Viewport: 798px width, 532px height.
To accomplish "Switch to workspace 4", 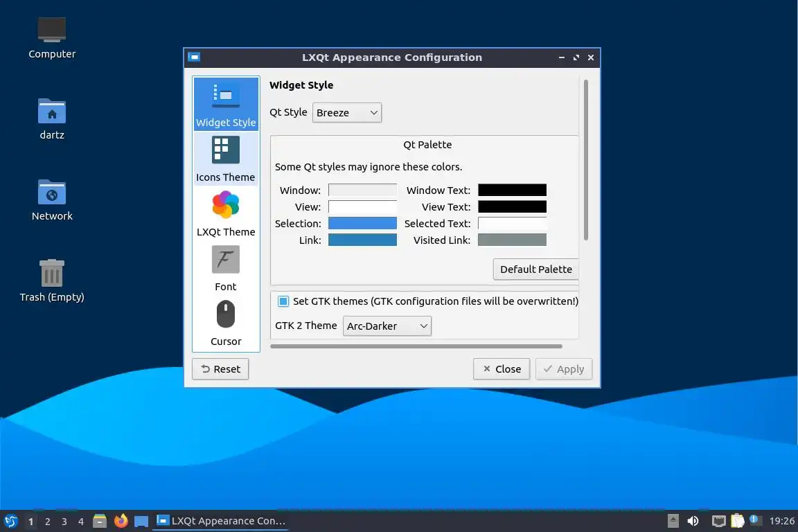I will 81,522.
